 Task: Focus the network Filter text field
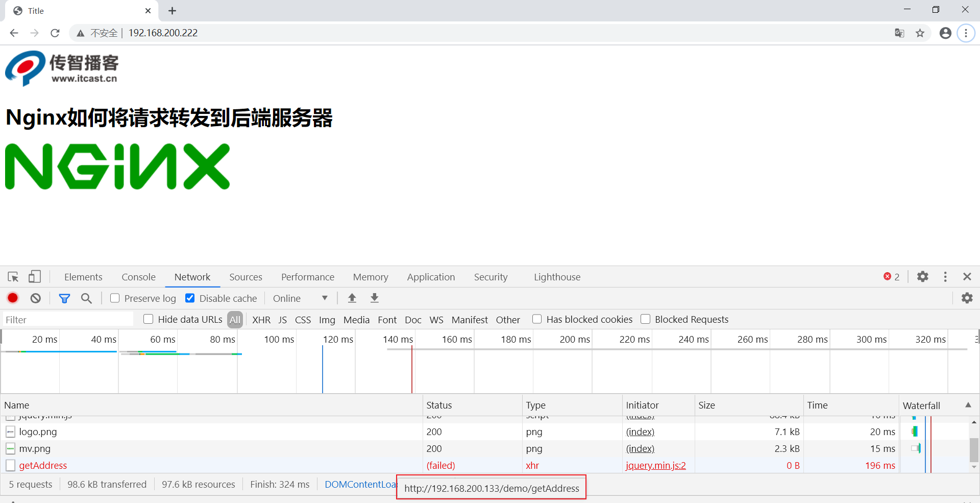click(68, 320)
